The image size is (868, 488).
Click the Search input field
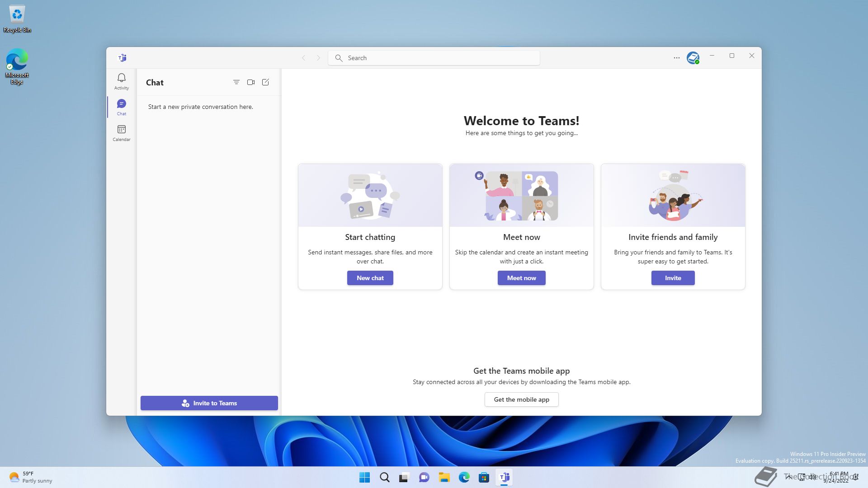tap(434, 58)
